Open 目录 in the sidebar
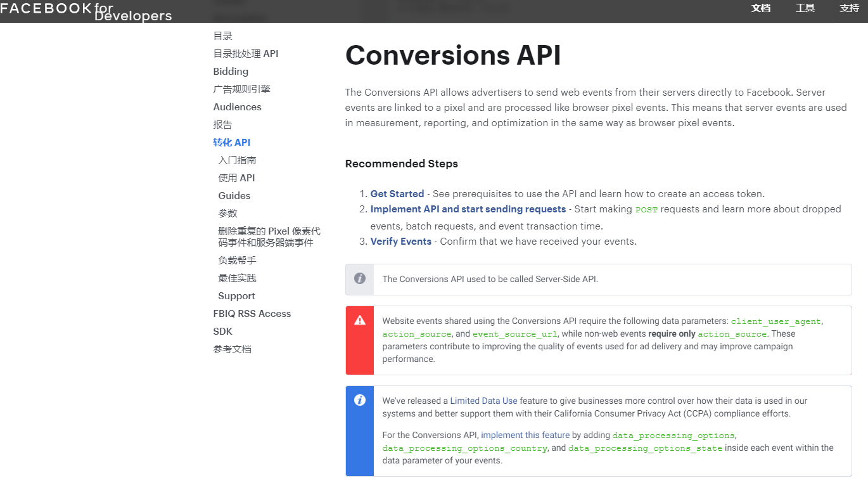 (223, 36)
